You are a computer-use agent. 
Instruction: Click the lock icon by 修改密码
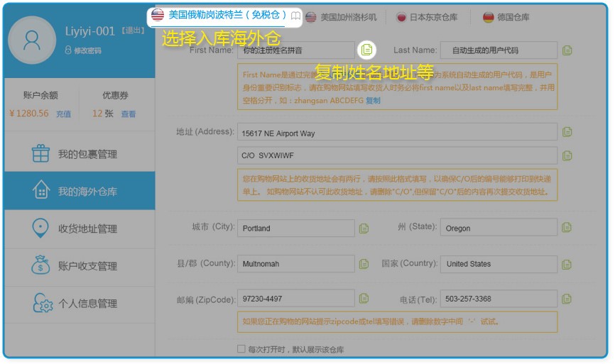click(68, 50)
